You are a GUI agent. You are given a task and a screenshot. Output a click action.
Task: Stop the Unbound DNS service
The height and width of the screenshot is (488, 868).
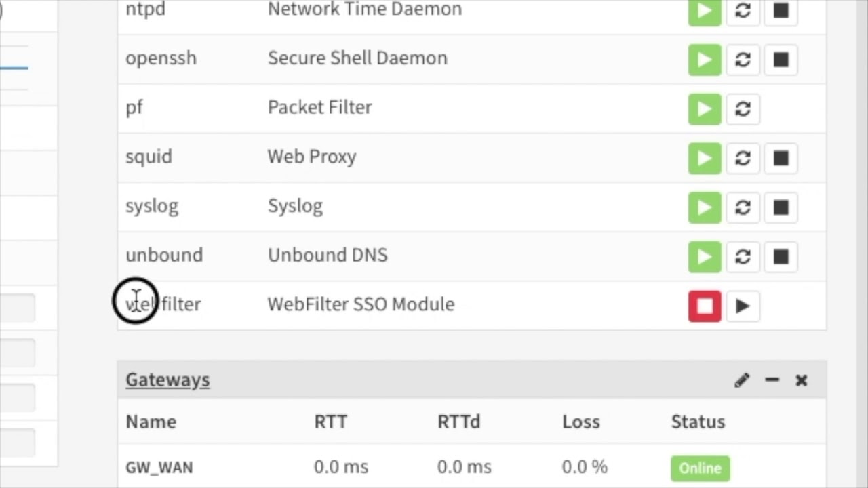click(x=781, y=257)
